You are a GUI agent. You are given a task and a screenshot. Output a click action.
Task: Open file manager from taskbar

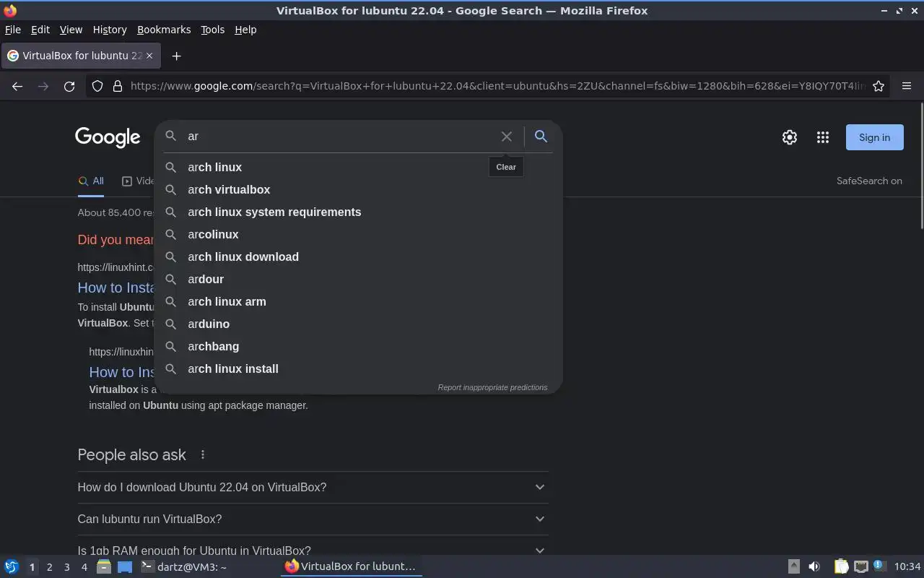click(103, 566)
